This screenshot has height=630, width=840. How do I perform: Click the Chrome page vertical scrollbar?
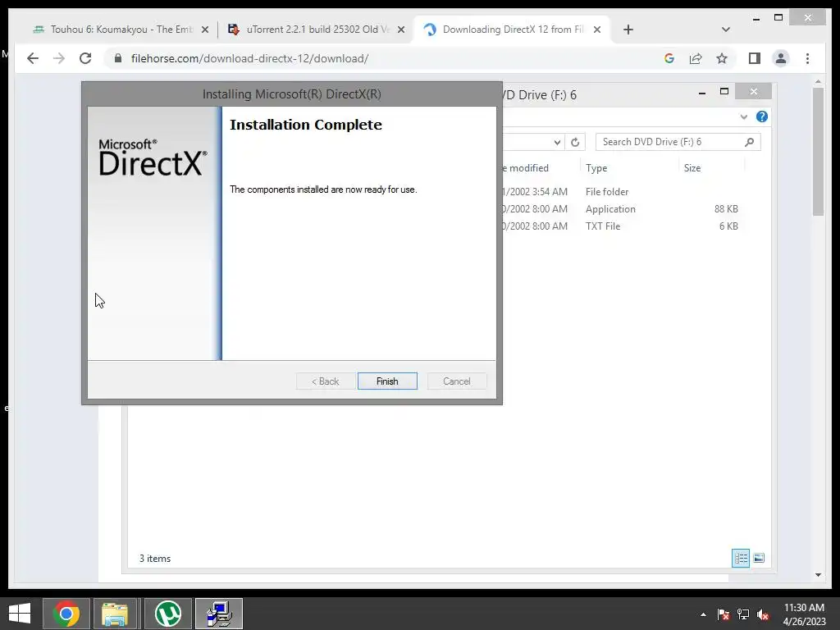tap(818, 152)
